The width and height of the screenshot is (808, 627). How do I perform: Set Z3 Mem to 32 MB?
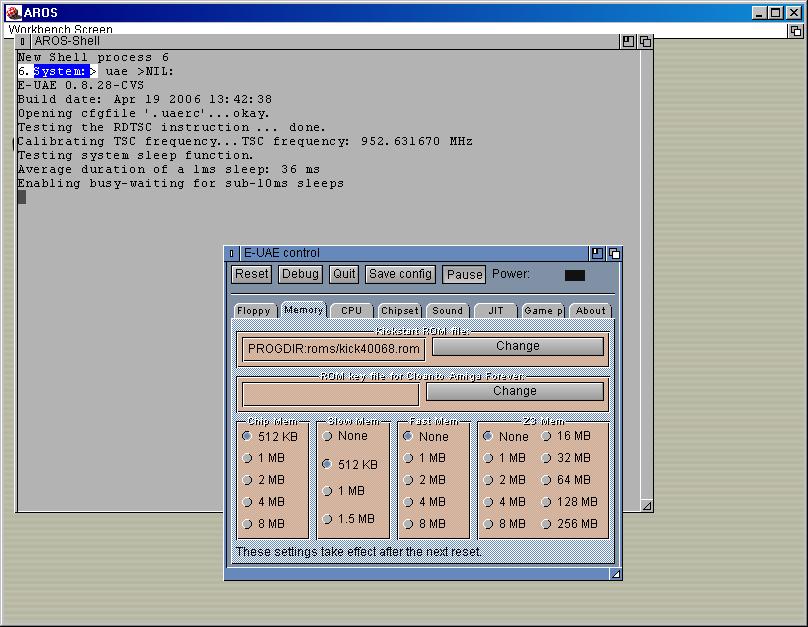pyautogui.click(x=566, y=458)
